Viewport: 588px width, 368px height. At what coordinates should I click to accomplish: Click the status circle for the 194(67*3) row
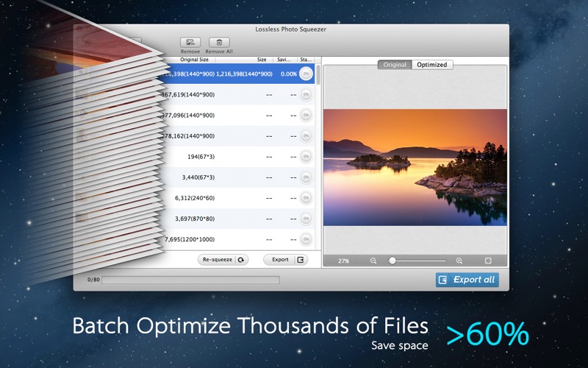(306, 157)
